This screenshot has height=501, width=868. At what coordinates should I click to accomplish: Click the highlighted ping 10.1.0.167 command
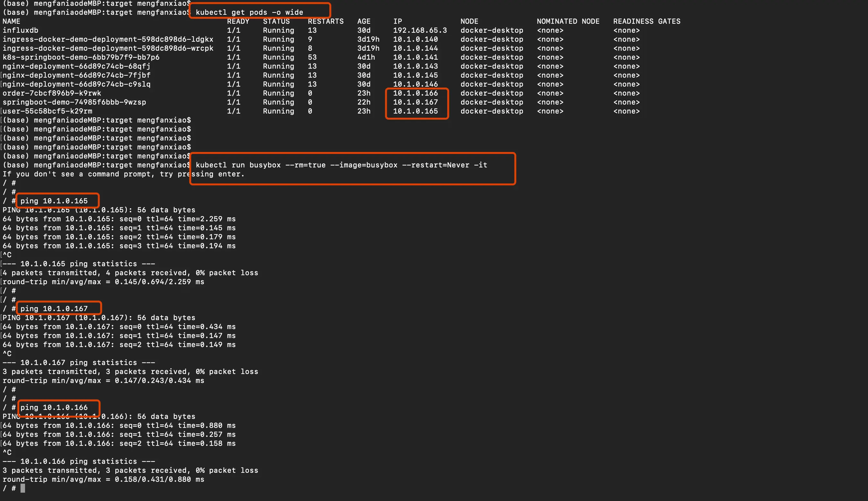54,309
